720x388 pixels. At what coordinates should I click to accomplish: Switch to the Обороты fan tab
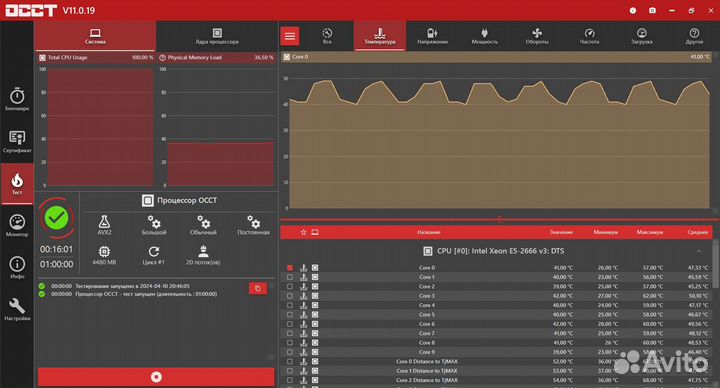point(537,36)
